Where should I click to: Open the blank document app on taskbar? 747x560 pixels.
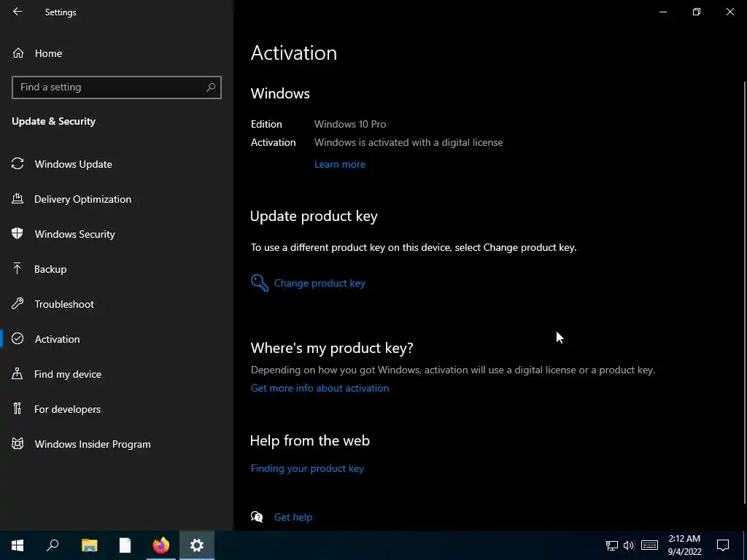click(125, 545)
